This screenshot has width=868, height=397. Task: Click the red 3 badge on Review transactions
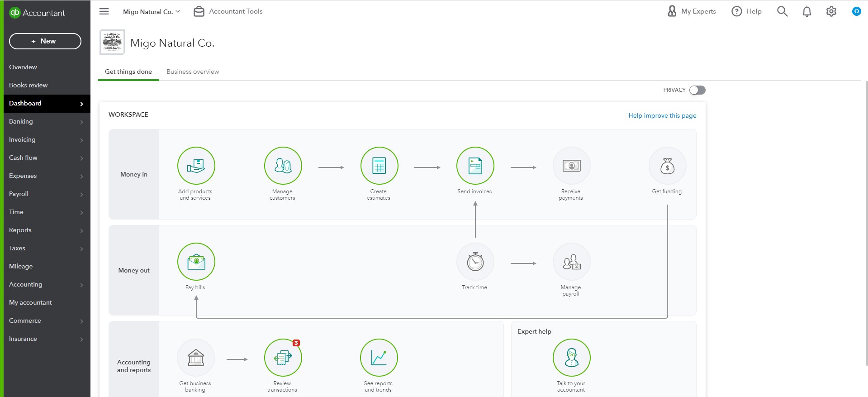[x=296, y=343]
